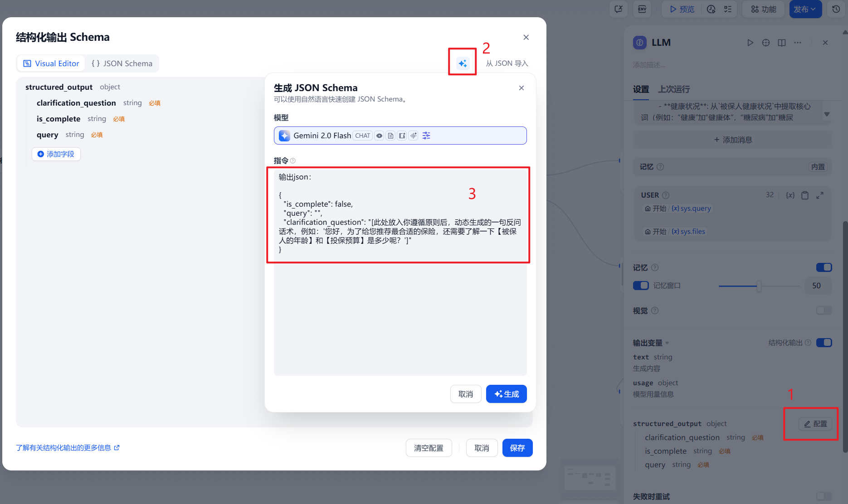
Task: Open model parameter settings sliders icon
Action: tap(426, 136)
